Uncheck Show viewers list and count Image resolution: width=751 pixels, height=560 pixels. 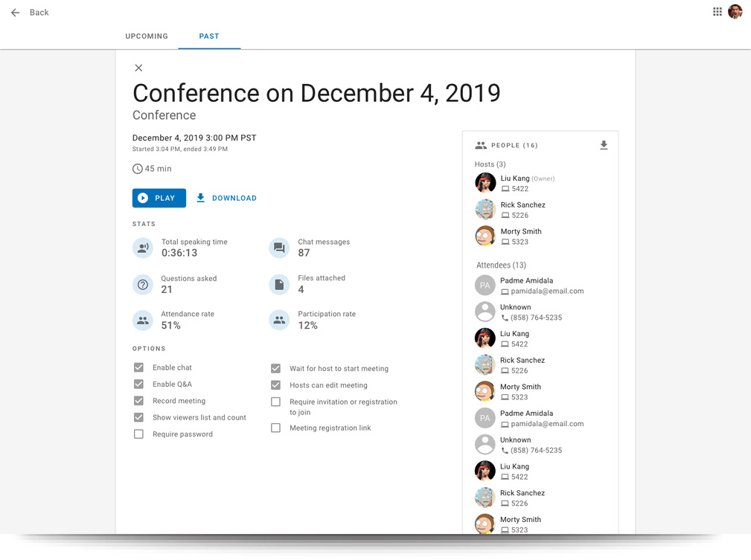click(x=138, y=417)
